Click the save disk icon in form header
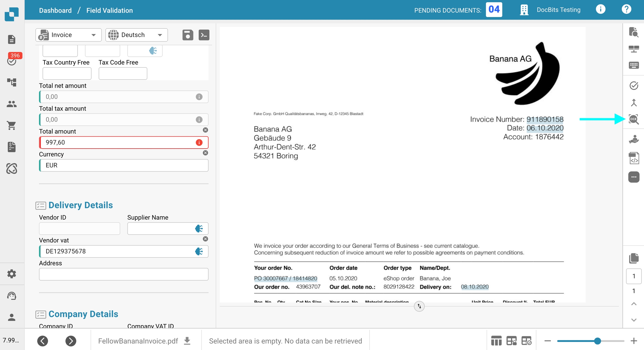This screenshot has height=350, width=644. (188, 35)
